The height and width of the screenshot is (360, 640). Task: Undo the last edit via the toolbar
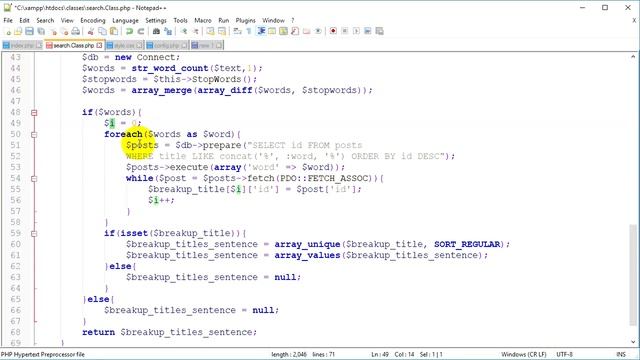pos(129,31)
